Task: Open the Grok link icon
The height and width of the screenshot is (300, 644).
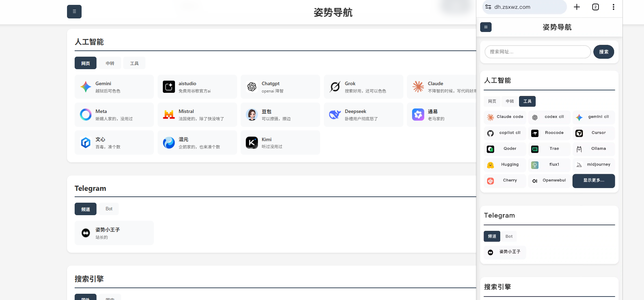Action: [x=335, y=87]
